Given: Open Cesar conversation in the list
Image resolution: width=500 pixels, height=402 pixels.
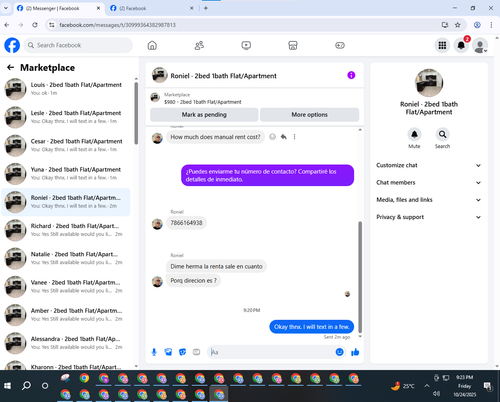Looking at the screenshot, I should [66, 145].
